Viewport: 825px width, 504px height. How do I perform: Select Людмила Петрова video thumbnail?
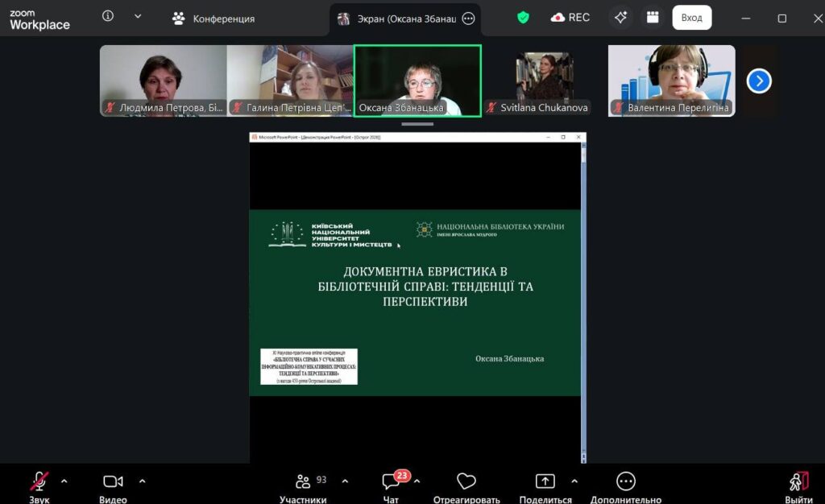163,81
